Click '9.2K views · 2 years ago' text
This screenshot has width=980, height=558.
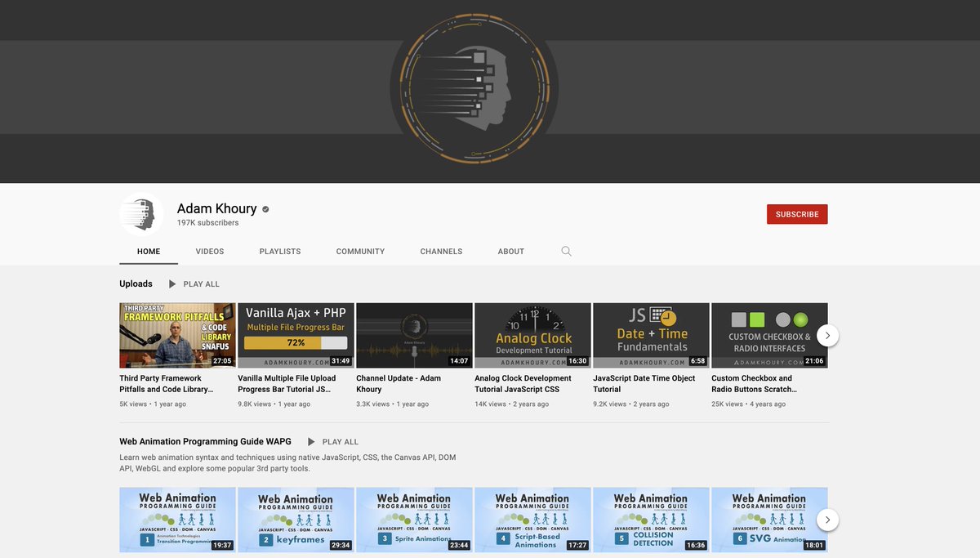tap(631, 404)
